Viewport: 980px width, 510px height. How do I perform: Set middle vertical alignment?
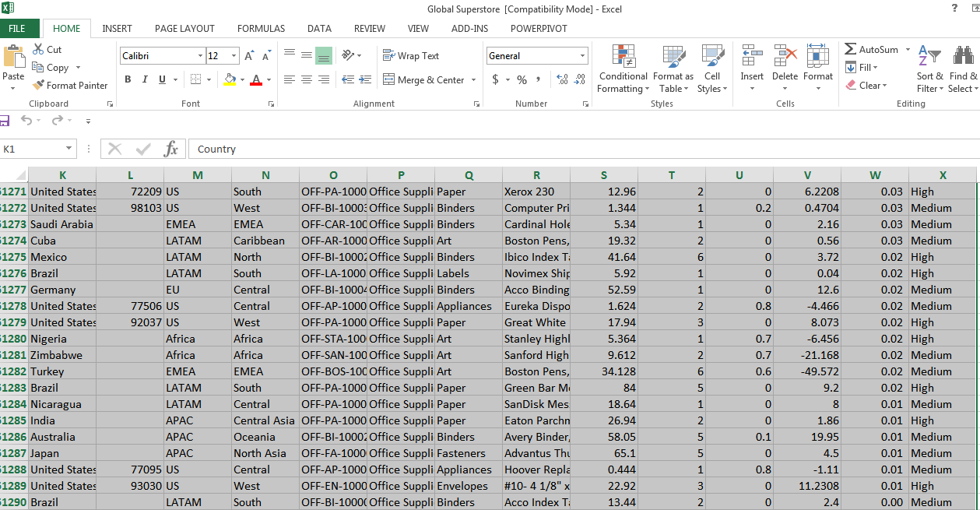pyautogui.click(x=307, y=55)
